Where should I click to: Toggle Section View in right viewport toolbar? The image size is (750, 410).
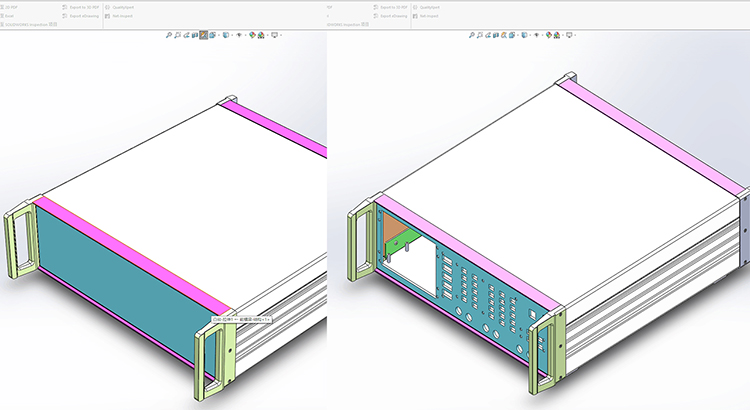click(x=494, y=34)
